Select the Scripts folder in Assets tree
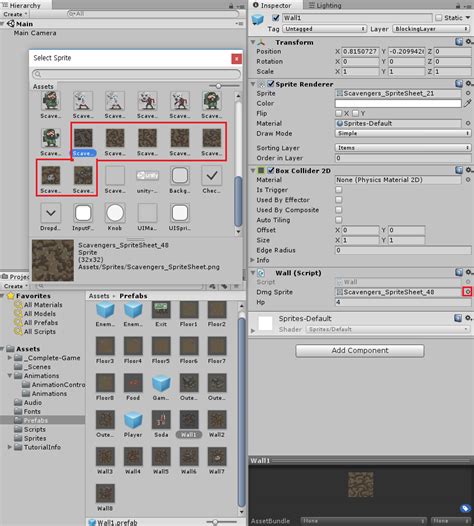 point(35,429)
